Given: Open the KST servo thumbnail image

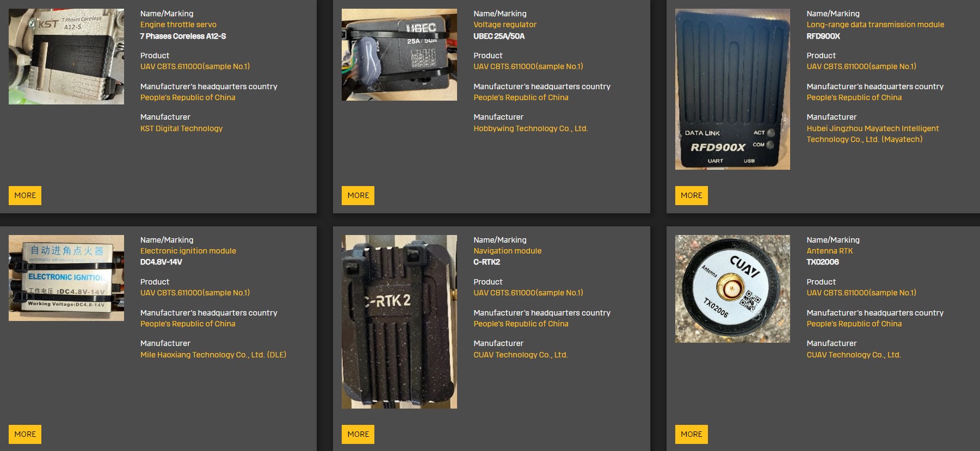Looking at the screenshot, I should [x=66, y=57].
